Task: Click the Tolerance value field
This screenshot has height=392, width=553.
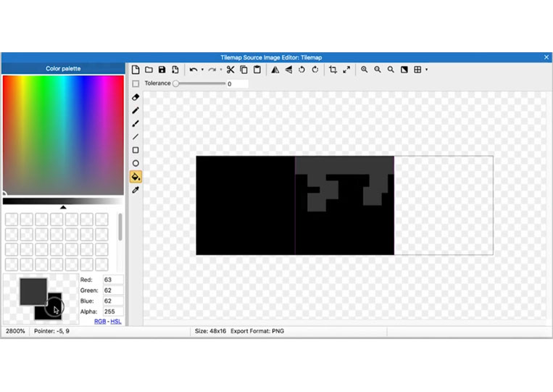Action: pos(237,83)
